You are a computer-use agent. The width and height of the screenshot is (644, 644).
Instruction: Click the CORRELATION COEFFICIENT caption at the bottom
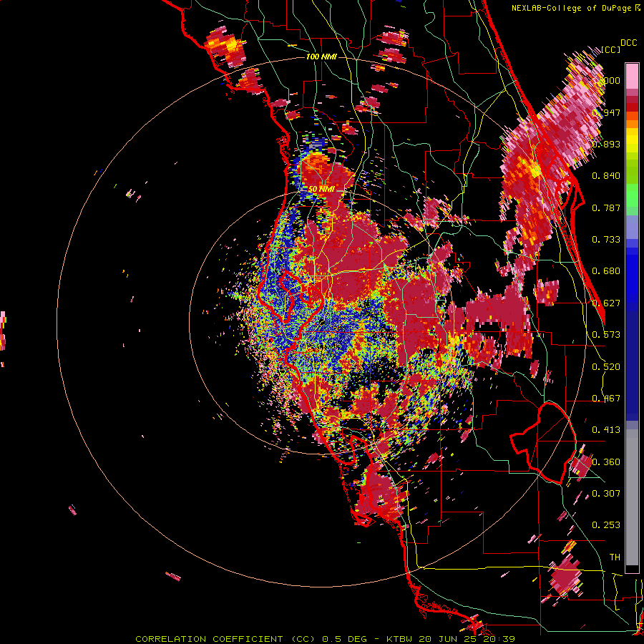[x=325, y=639]
